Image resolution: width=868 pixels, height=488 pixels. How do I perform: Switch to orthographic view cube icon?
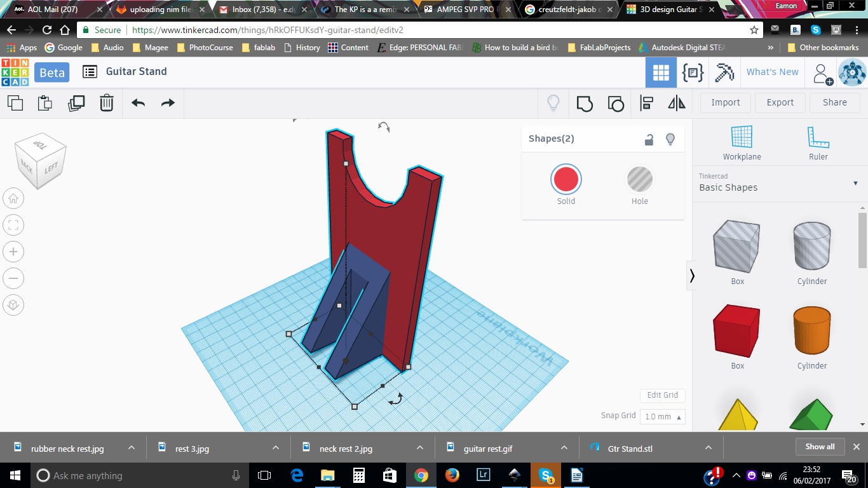click(13, 305)
